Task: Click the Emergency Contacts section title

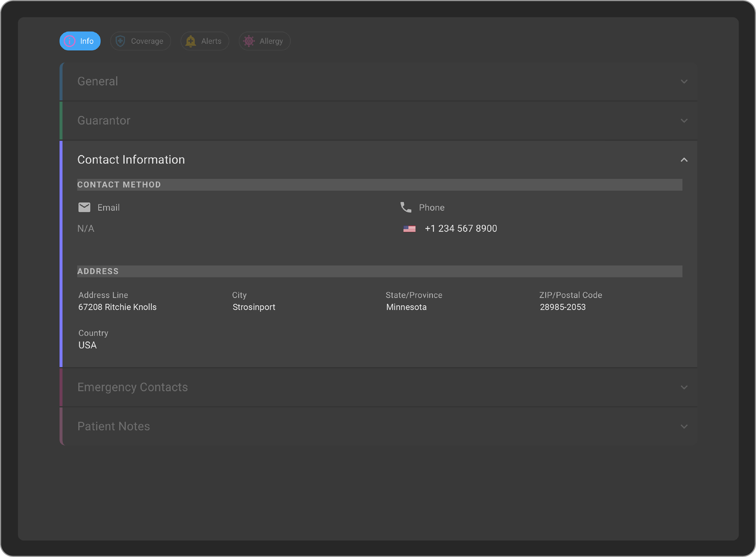Action: [x=132, y=387]
